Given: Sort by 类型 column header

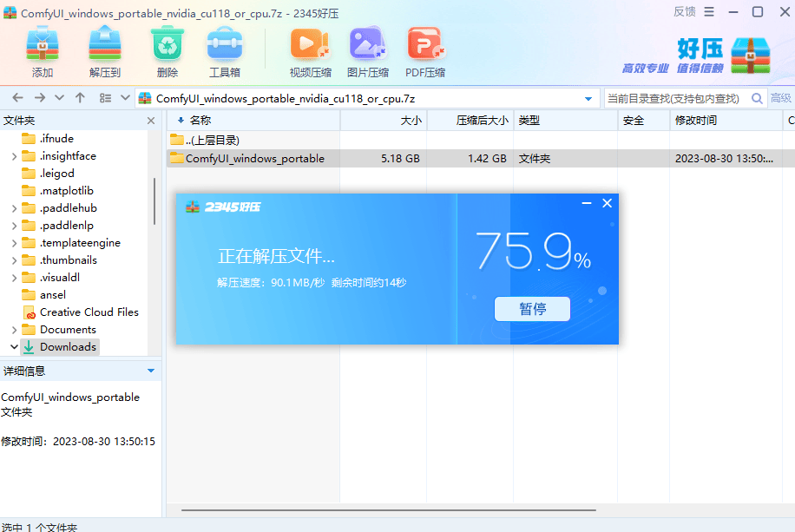Looking at the screenshot, I should [x=566, y=121].
